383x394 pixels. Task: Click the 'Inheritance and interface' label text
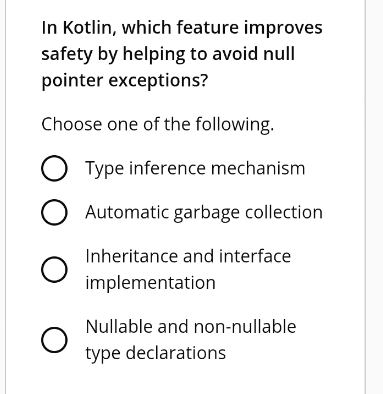188,256
